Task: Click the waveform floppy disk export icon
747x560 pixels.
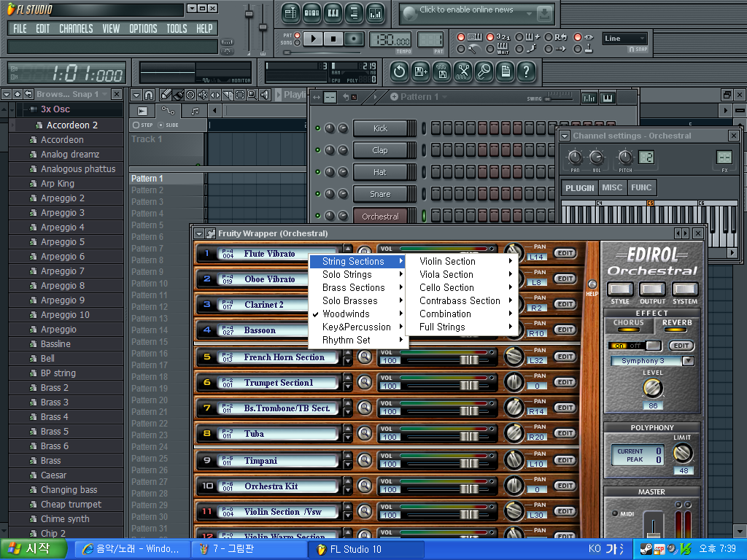Action: pos(441,72)
